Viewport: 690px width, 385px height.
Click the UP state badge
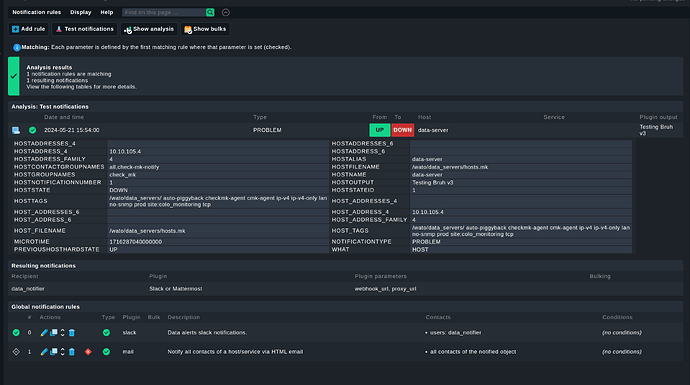pos(379,130)
